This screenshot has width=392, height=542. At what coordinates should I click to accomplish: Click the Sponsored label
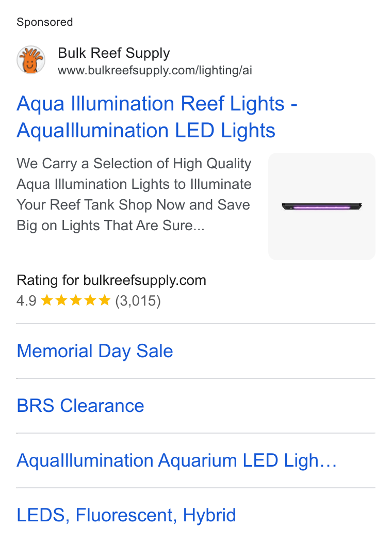(44, 22)
